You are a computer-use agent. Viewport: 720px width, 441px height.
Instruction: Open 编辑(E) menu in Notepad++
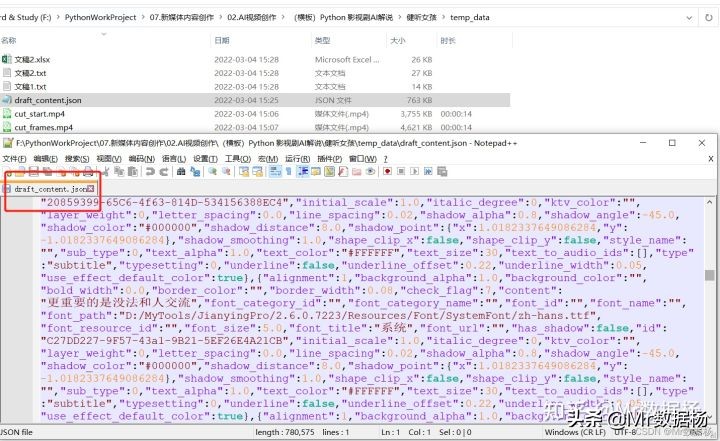(45, 158)
